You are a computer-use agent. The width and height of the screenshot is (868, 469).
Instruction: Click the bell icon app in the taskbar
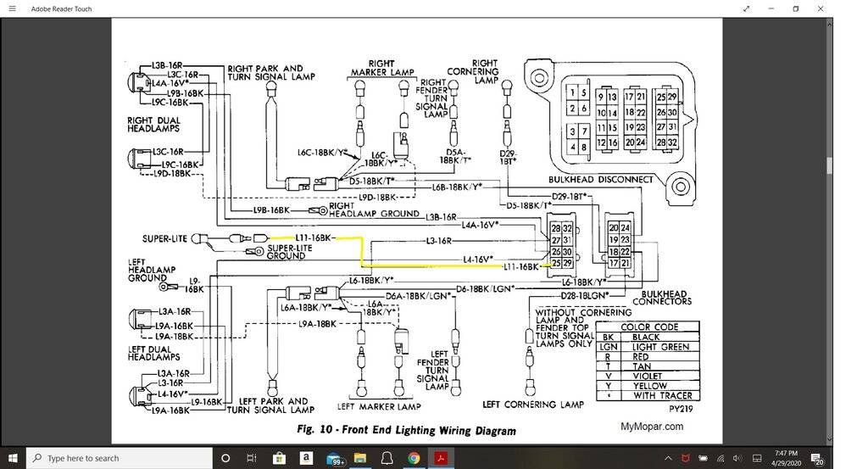point(387,458)
